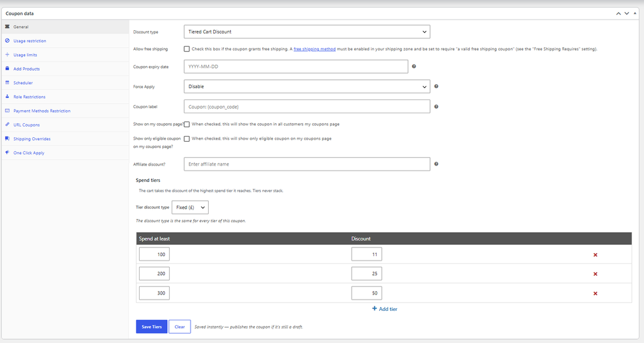The height and width of the screenshot is (343, 644).
Task: Click the Usage restriction ban icon
Action: pos(7,41)
